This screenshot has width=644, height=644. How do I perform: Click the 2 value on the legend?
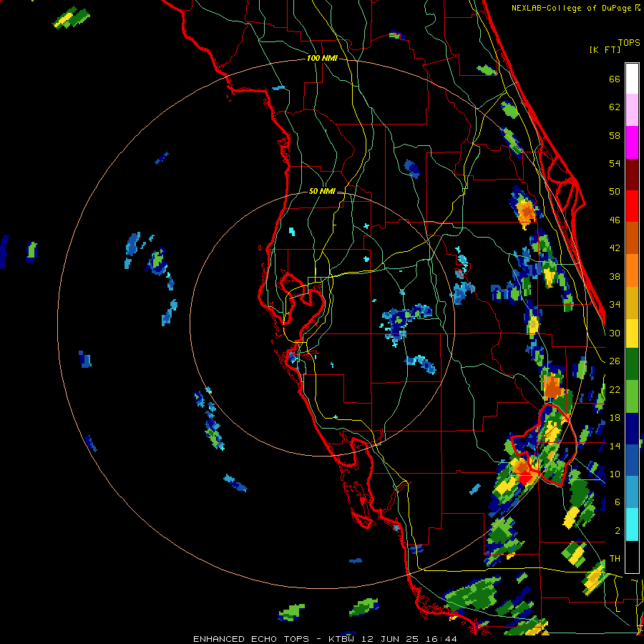click(618, 531)
